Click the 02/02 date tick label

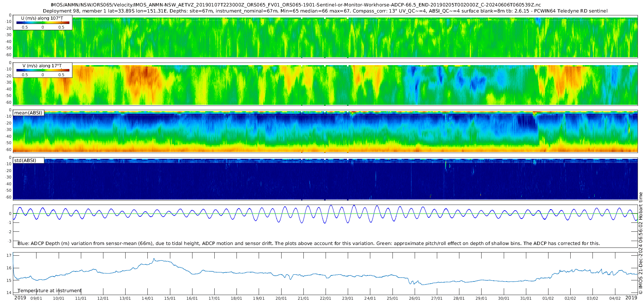pos(570,298)
